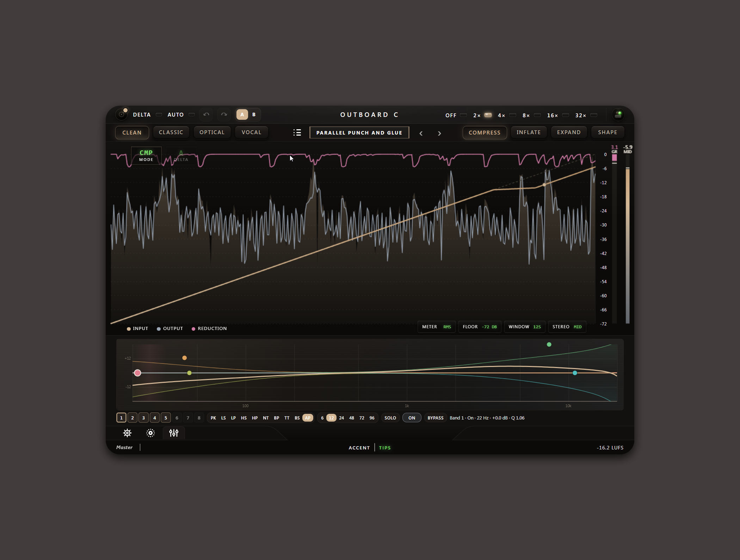Select the cyan EQ band node

575,373
